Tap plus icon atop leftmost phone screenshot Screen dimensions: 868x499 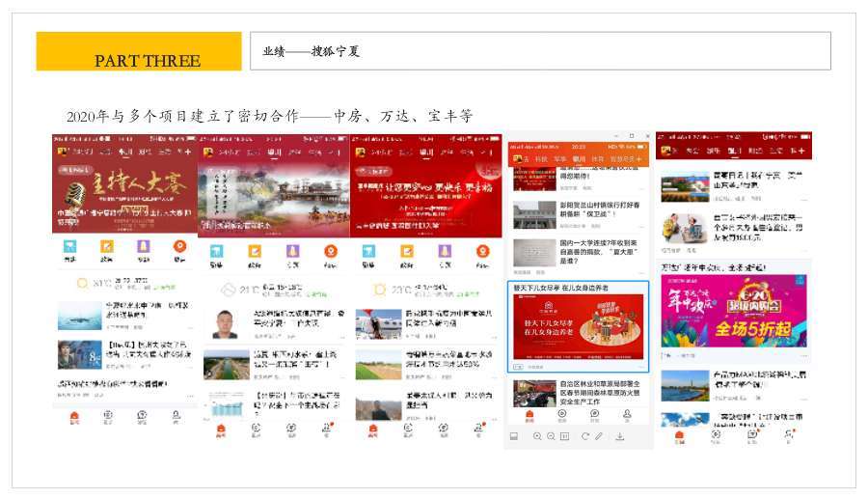click(186, 152)
